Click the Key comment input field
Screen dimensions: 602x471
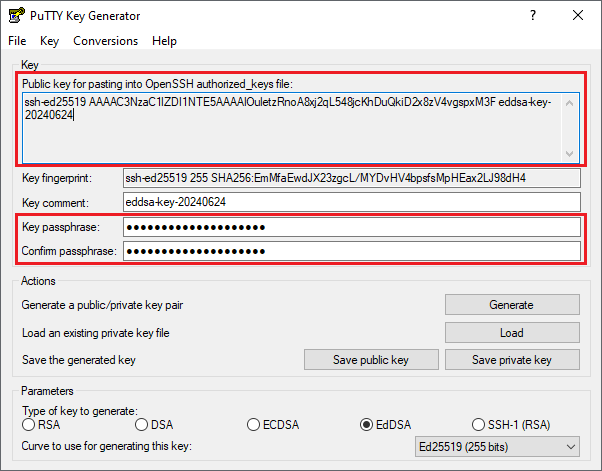[352, 202]
